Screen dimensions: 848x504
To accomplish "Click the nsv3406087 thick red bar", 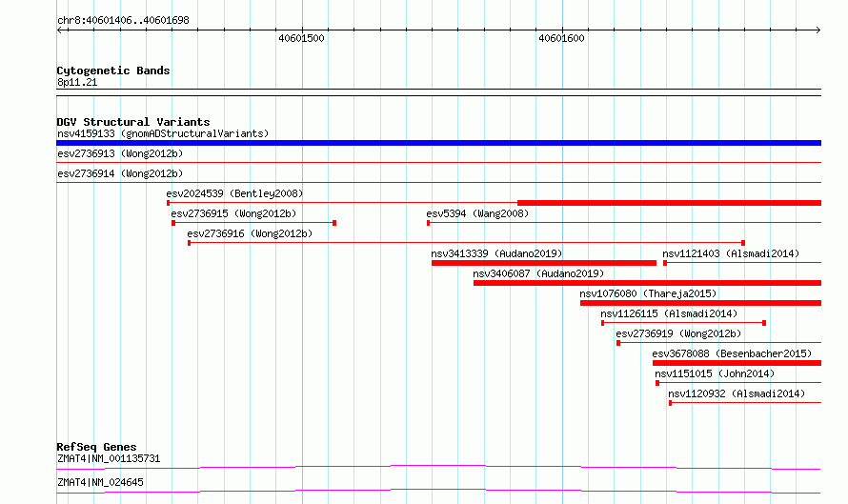I will click(x=647, y=283).
